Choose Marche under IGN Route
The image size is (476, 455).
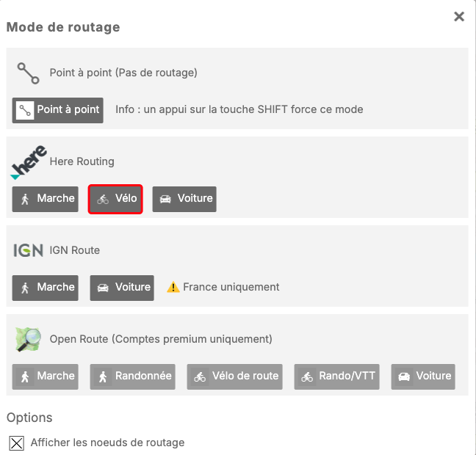coord(45,288)
